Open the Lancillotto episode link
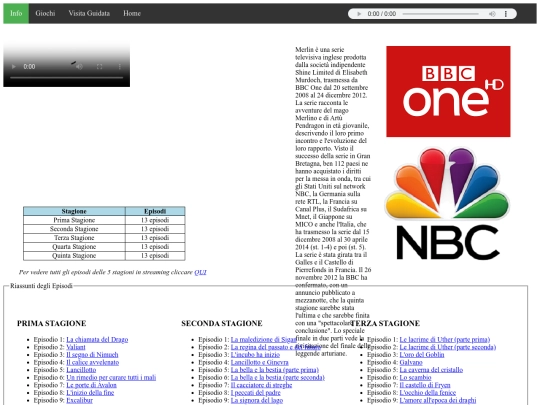The width and height of the screenshot is (540, 405). tap(81, 370)
